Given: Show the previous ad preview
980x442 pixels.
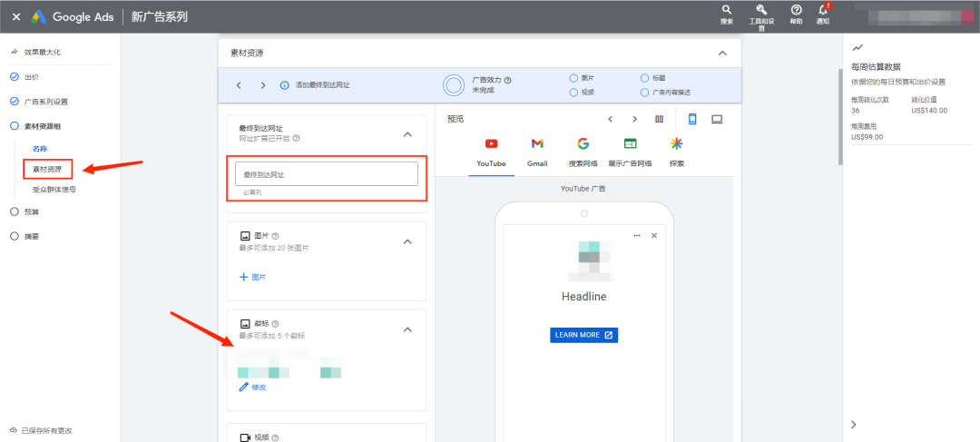Looking at the screenshot, I should click(610, 119).
